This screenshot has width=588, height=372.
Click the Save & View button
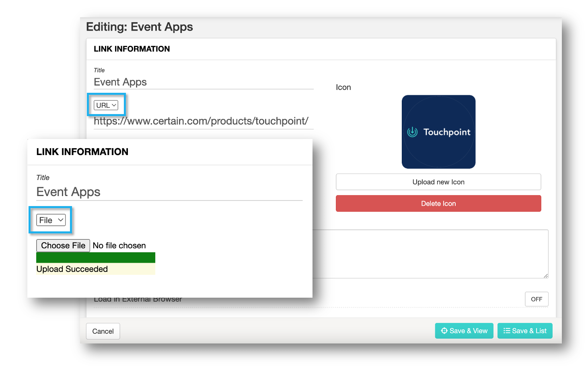464,331
